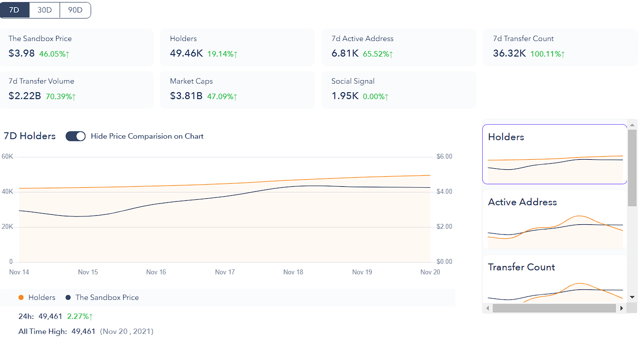Click the Market Caps stat card
The height and width of the screenshot is (340, 644).
tap(237, 90)
